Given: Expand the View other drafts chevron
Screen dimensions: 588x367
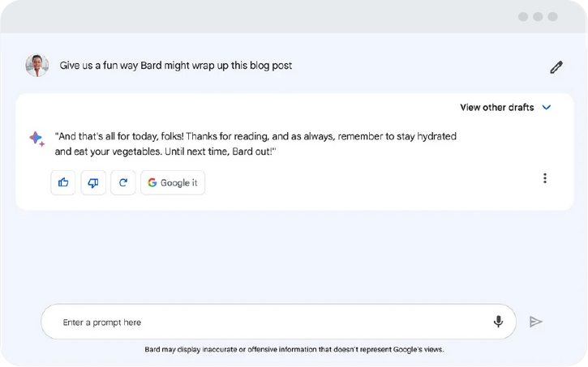Looking at the screenshot, I should coord(547,108).
